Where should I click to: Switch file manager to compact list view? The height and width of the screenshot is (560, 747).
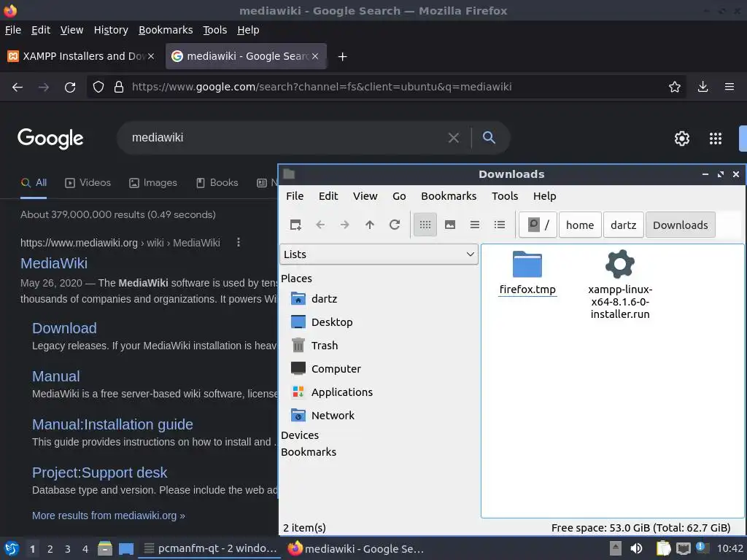(x=474, y=225)
